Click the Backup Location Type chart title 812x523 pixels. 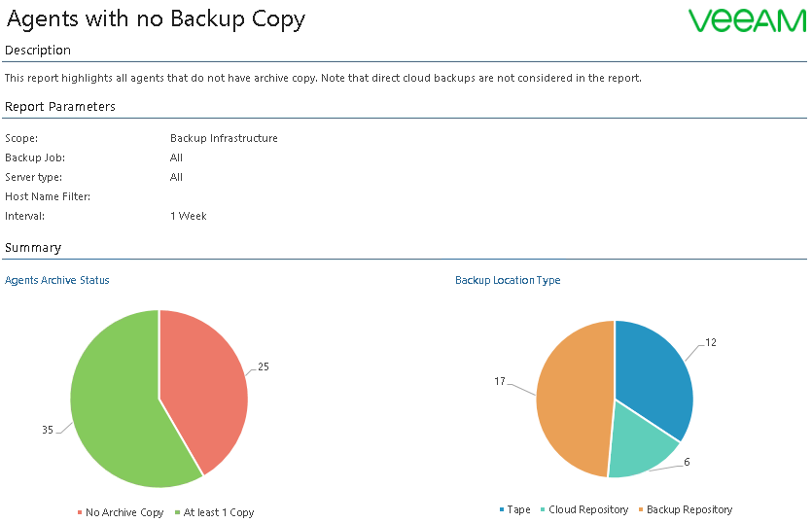tap(508, 280)
